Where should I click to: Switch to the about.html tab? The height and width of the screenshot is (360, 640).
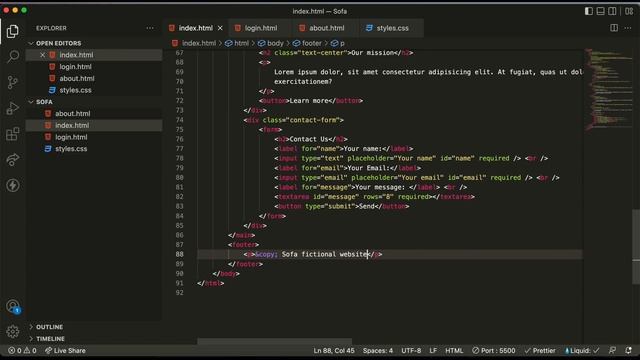327,28
